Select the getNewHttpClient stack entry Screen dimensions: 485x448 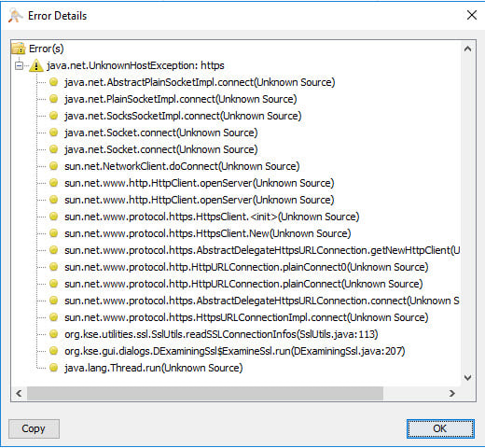coord(262,250)
